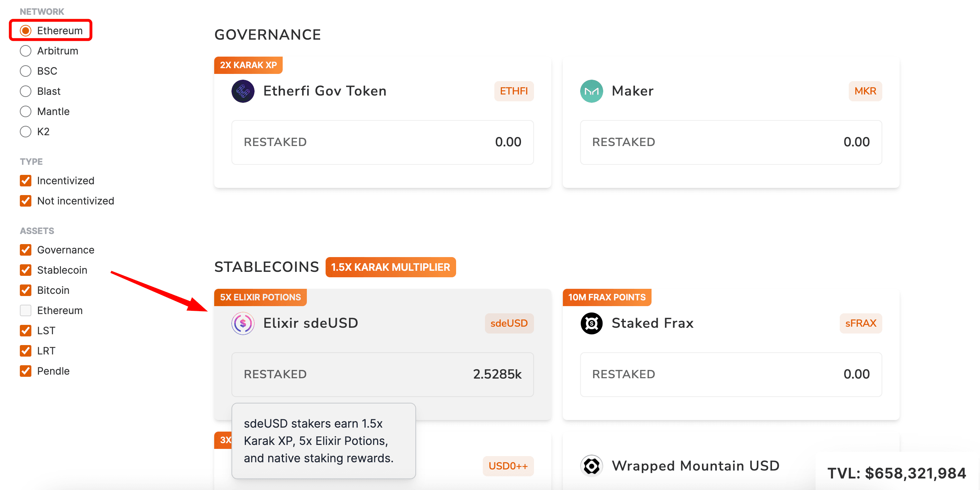Click the Elixir sdeUSD token icon

click(243, 323)
